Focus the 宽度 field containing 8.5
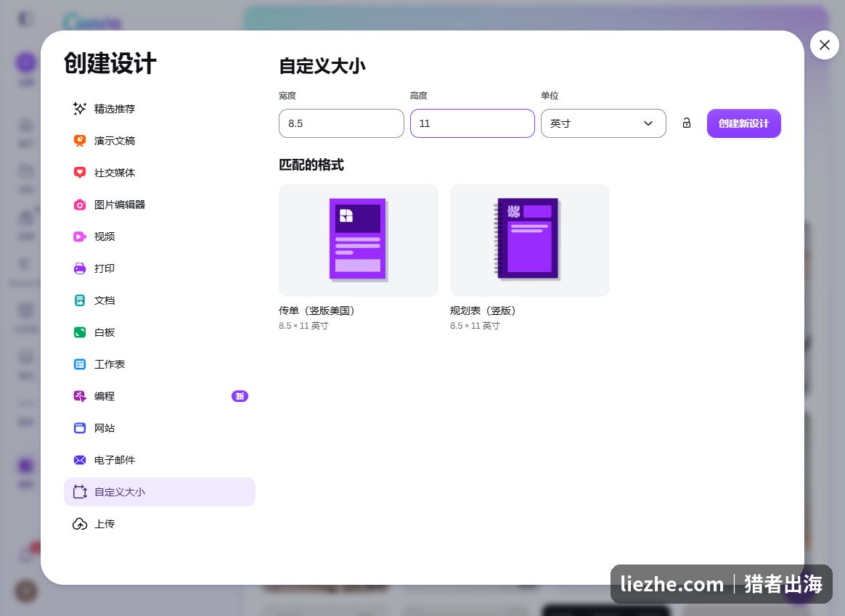This screenshot has height=616, width=845. (341, 123)
